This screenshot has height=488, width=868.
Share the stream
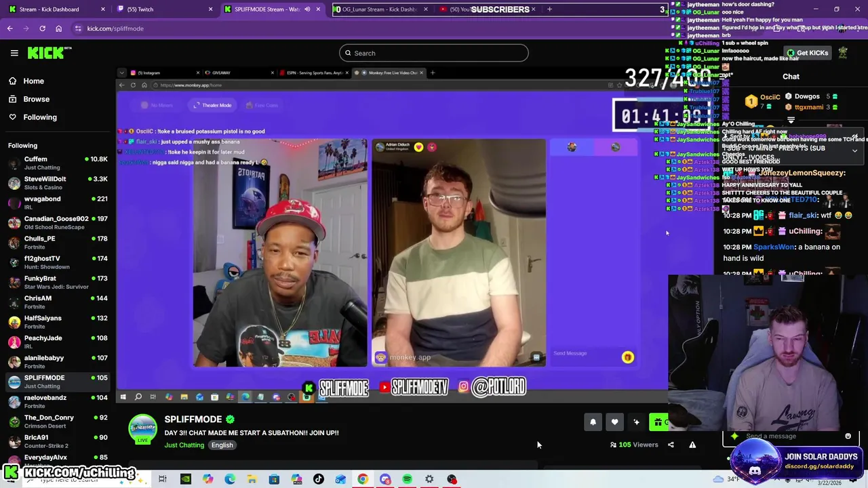[x=671, y=445]
